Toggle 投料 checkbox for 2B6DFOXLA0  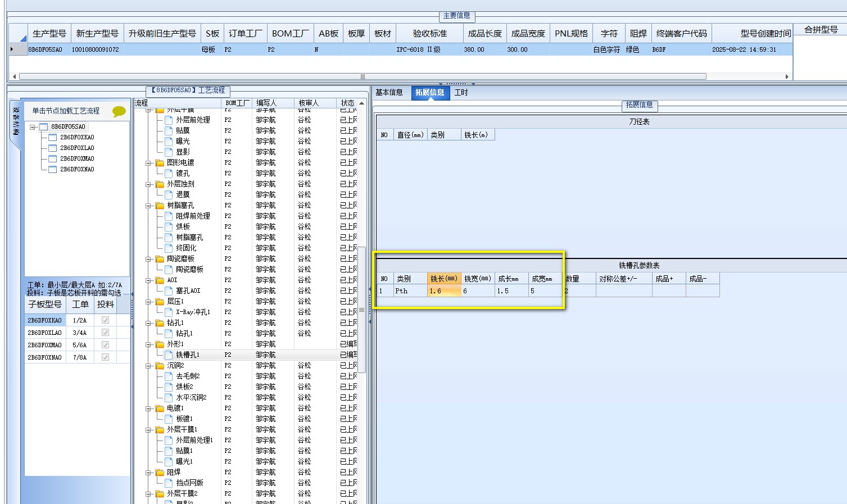point(105,333)
